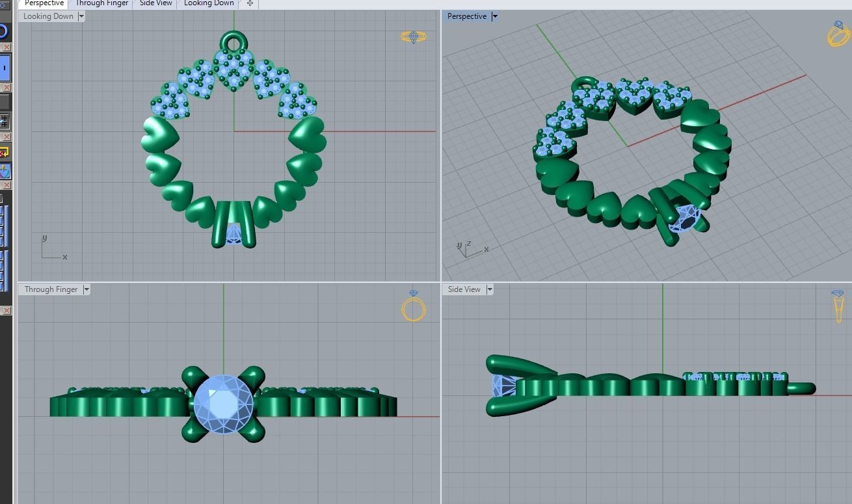Select the pendant bail loop in Looking Down viewport

click(x=234, y=42)
